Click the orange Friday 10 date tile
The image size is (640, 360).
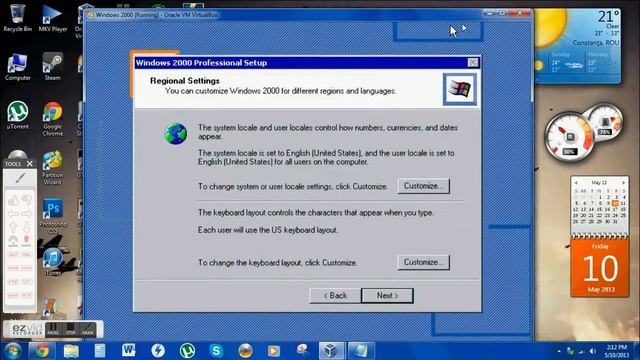pyautogui.click(x=600, y=268)
